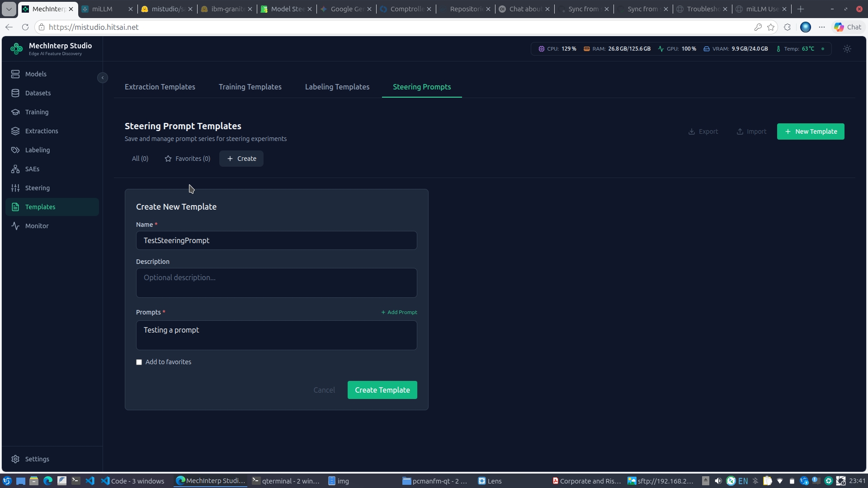
Task: Collapse the sidebar with the chevron
Action: (x=103, y=78)
